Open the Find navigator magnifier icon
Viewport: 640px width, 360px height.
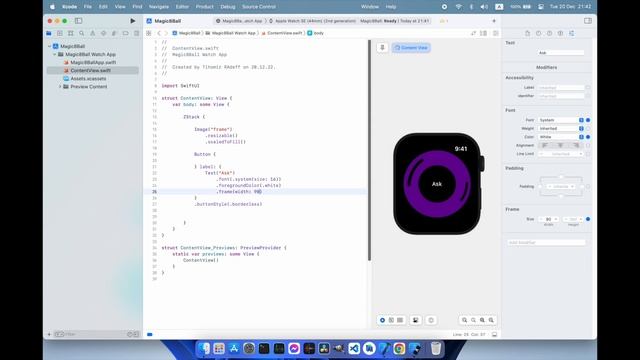pos(82,33)
